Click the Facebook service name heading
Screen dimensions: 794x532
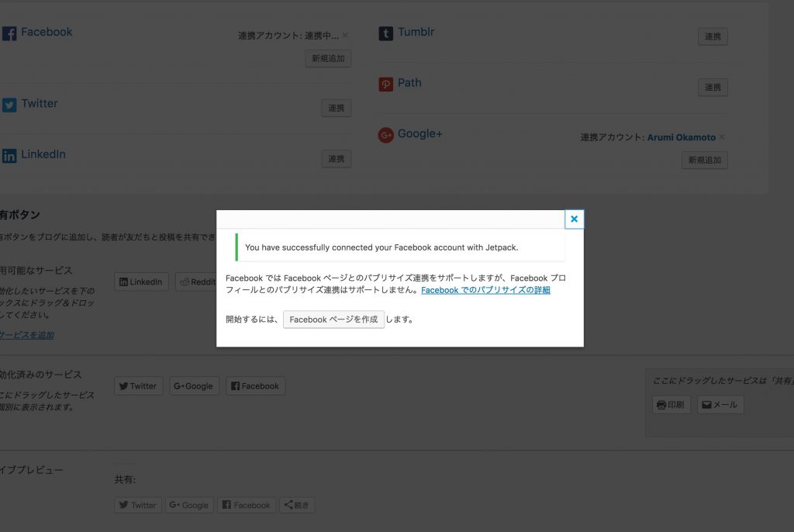tap(47, 32)
